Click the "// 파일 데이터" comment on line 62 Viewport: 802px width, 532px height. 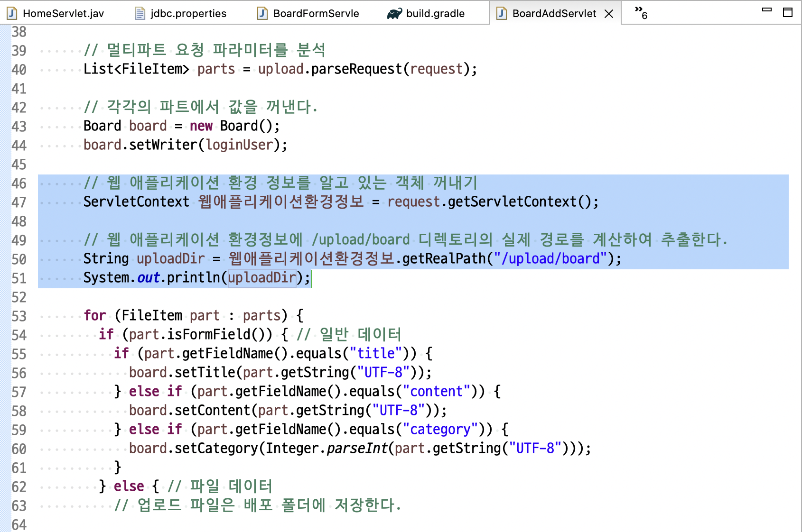220,486
